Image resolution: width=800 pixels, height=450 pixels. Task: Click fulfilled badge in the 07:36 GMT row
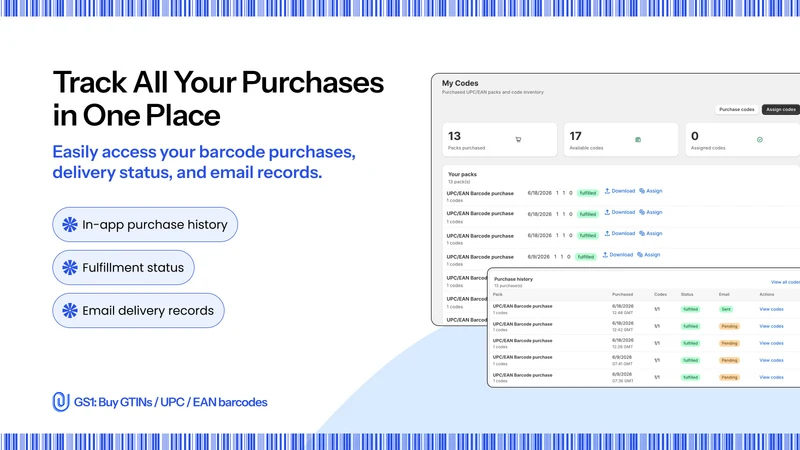click(690, 377)
